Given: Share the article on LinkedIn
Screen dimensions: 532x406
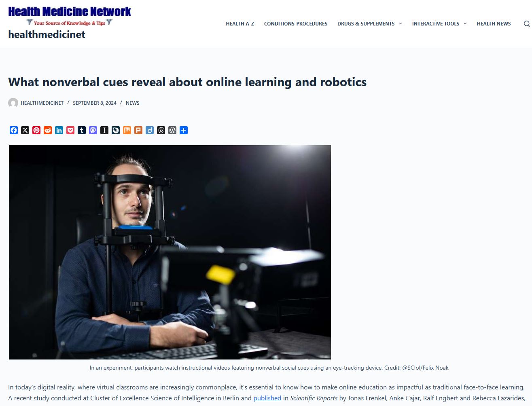Looking at the screenshot, I should 59,130.
